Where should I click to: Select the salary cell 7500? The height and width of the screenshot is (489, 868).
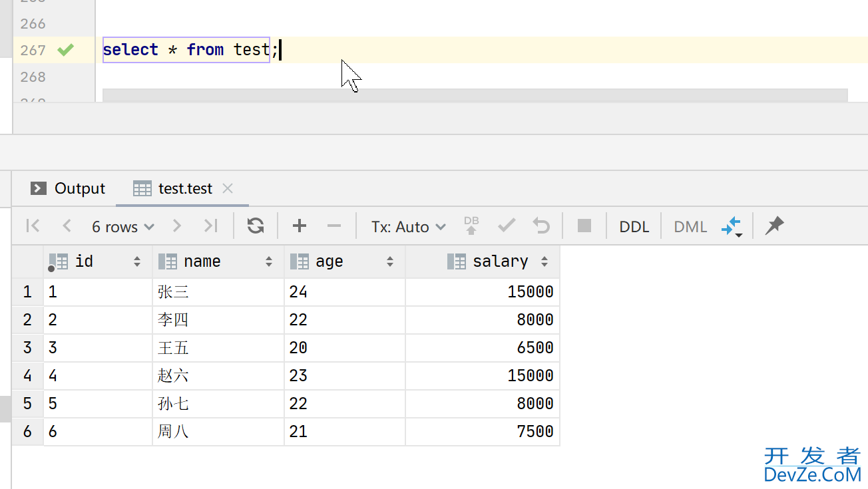[x=483, y=431]
